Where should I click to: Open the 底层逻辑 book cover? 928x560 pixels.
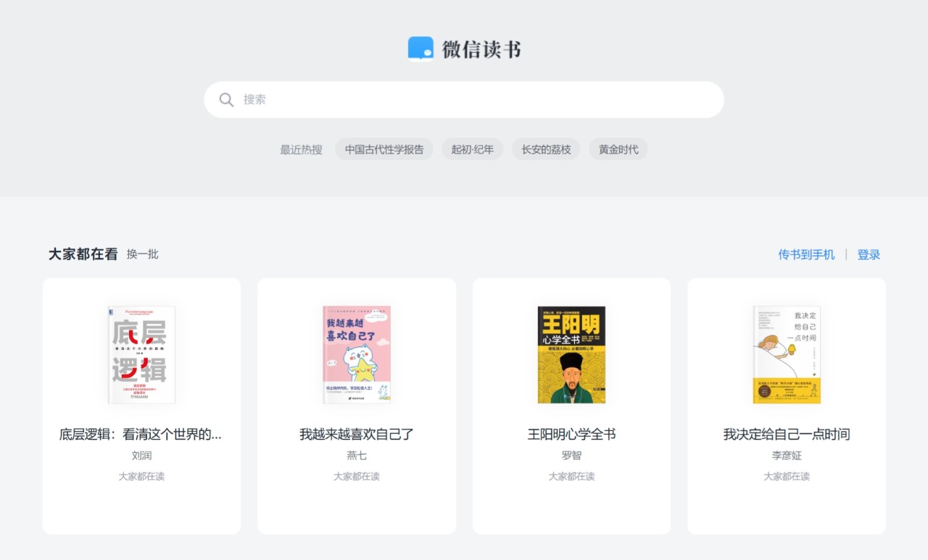coord(141,354)
